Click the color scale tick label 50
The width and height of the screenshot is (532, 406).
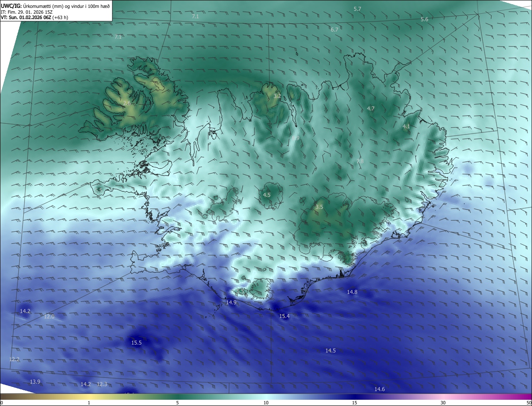point(529,403)
